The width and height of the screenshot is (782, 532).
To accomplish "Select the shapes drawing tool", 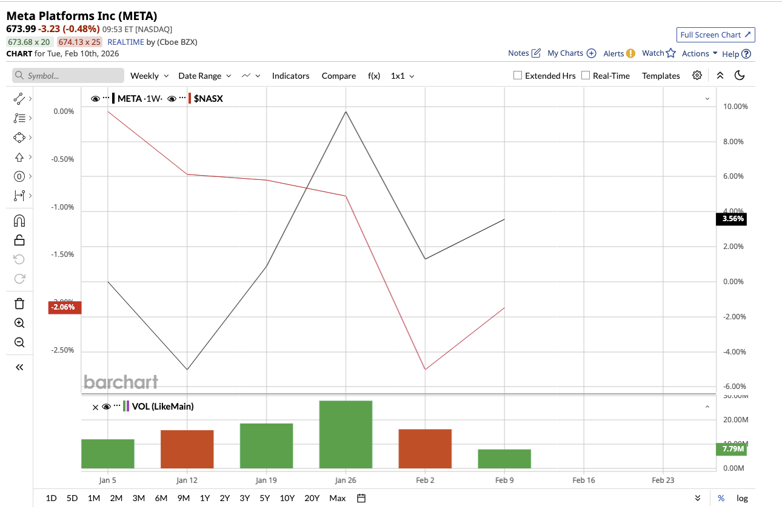I will tap(19, 137).
